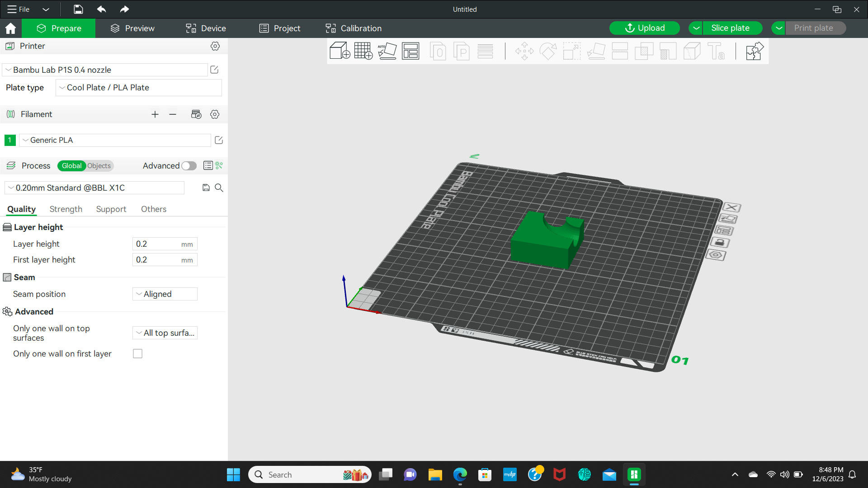The width and height of the screenshot is (868, 488).
Task: Click the green filament 1 color swatch
Action: (x=10, y=140)
